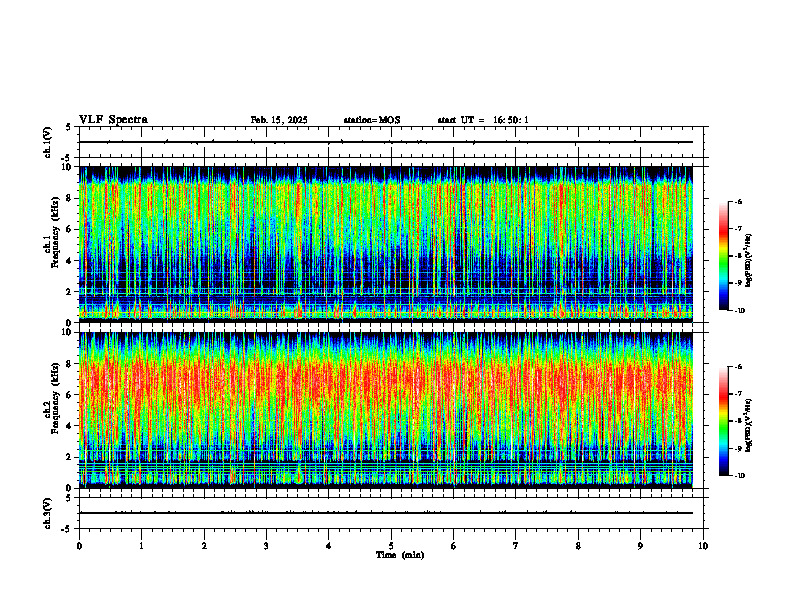Click the ch.2 colorbar "-7" tick label
Image resolution: width=792 pixels, height=612 pixels.
coord(738,394)
